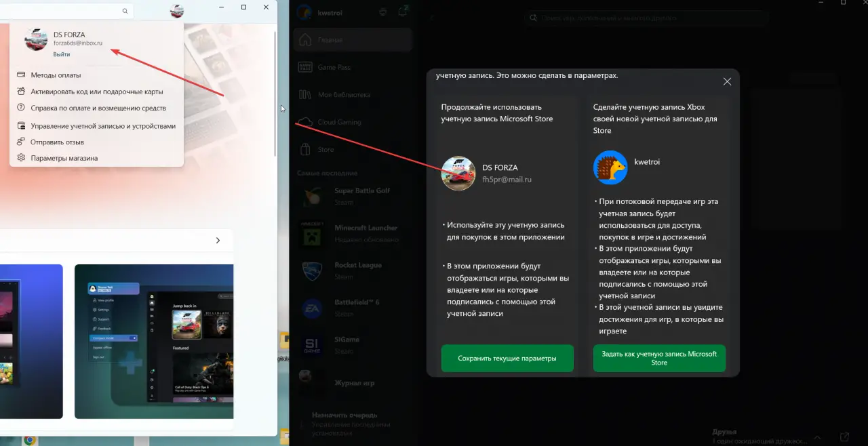This screenshot has width=868, height=446.
Task: Click the notifications bell in Xbox app
Action: 404,12
